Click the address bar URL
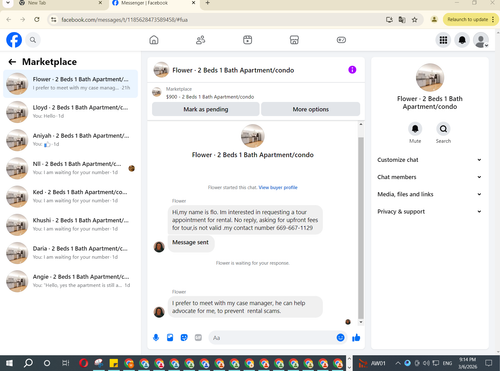Viewport: 500px width, 371px height. pos(124,20)
